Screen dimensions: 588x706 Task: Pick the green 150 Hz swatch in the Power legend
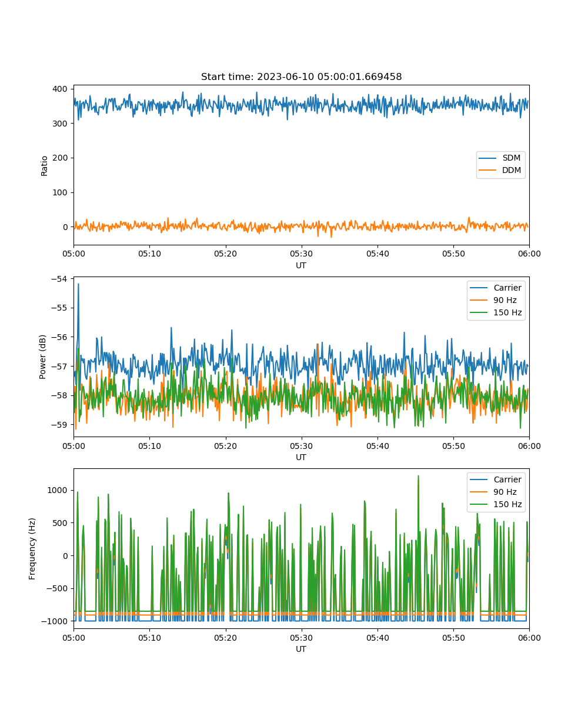(x=480, y=312)
